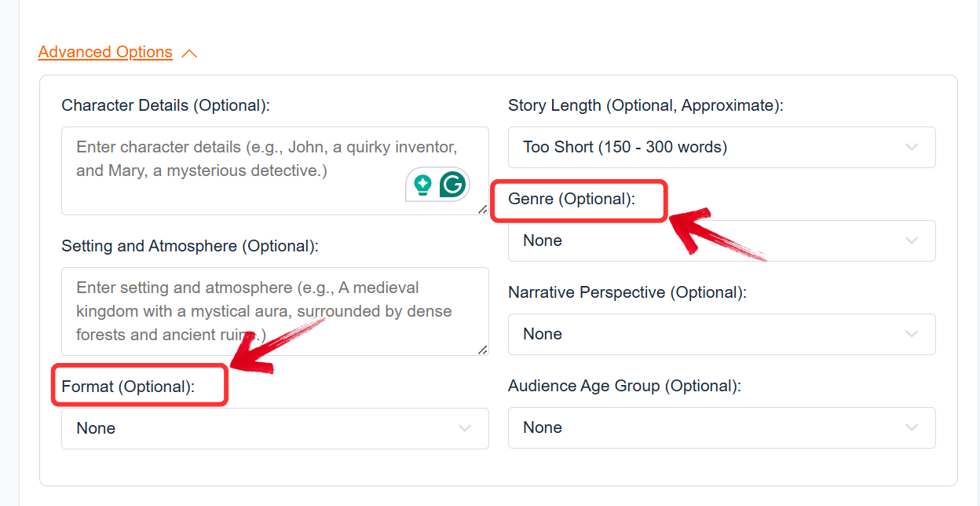The height and width of the screenshot is (506, 980).
Task: Click the Story Length dropdown chevron
Action: pos(911,147)
